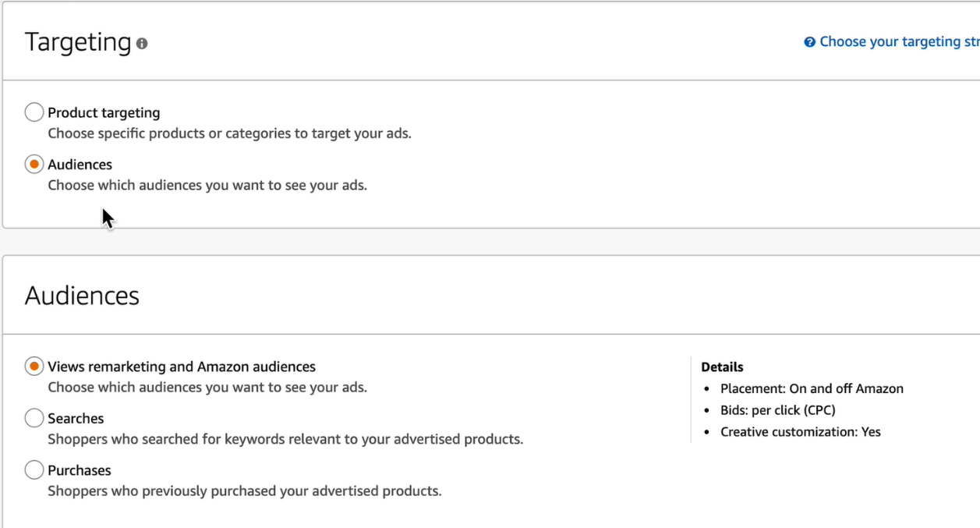Click the Shoppers who searched for keywords description
Image resolution: width=980 pixels, height=528 pixels.
point(285,439)
